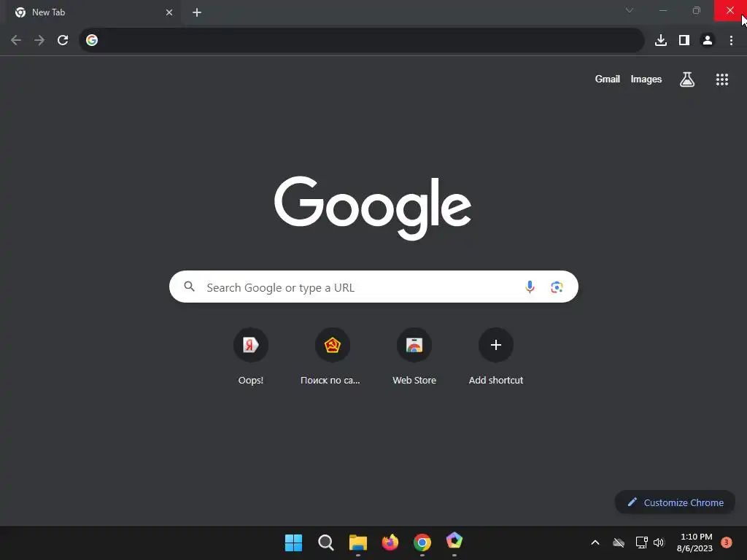This screenshot has width=747, height=560.
Task: Click the Google logo
Action: tap(373, 208)
